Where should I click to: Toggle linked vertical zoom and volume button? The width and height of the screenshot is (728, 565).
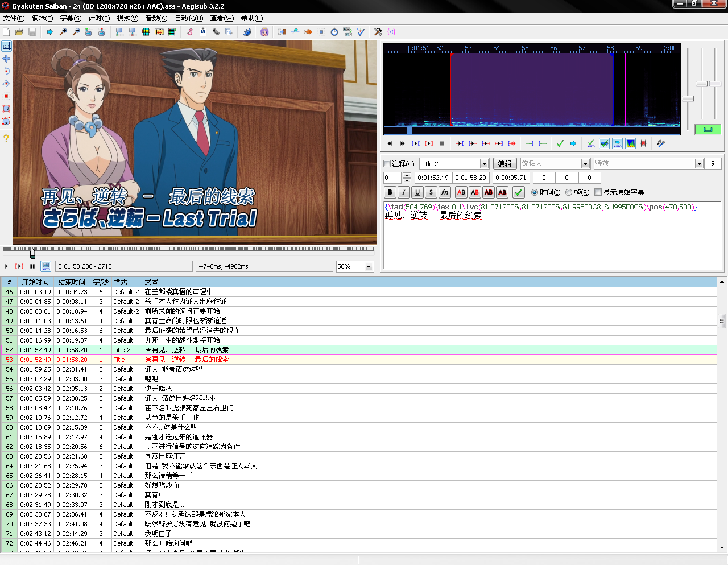point(708,130)
